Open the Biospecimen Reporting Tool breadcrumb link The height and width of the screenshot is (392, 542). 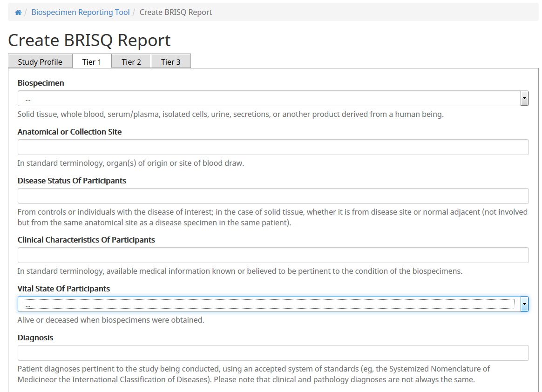[81, 13]
